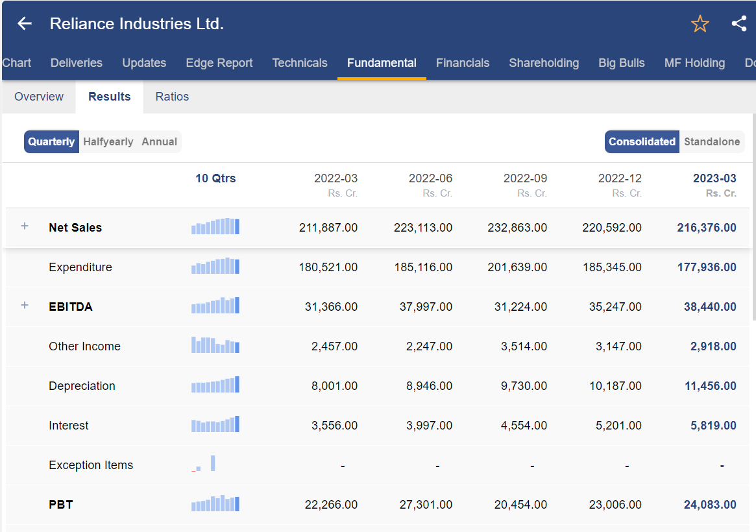Switch to Halfyearly results view
The height and width of the screenshot is (532, 756).
point(108,141)
